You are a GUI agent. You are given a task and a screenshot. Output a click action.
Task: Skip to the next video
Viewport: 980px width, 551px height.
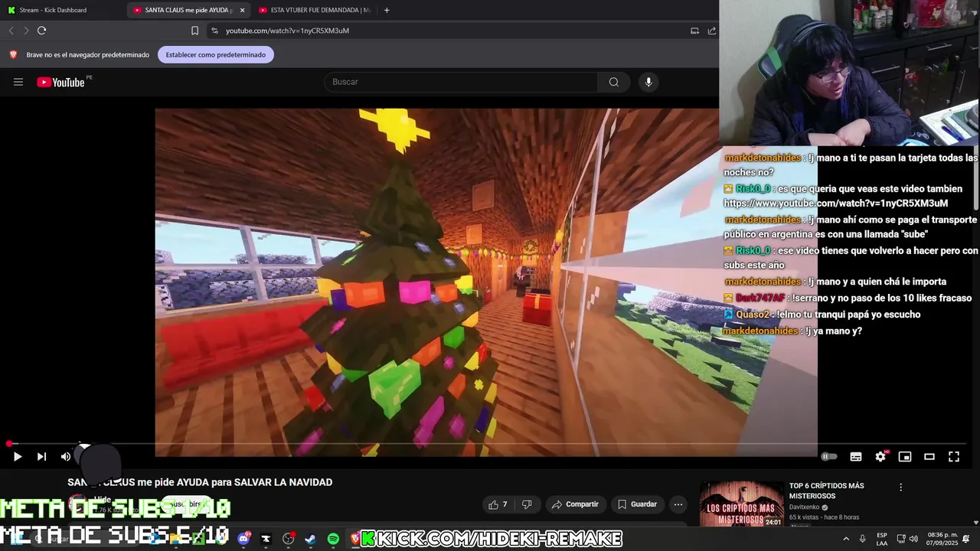[41, 457]
